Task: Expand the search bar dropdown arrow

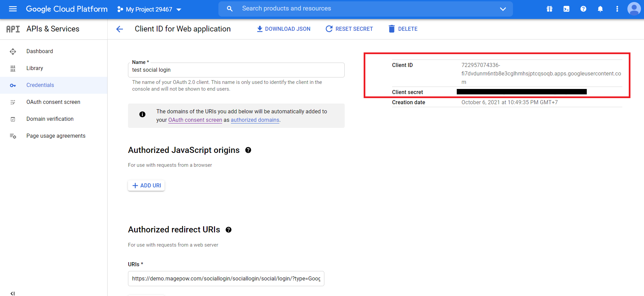Action: [x=503, y=9]
